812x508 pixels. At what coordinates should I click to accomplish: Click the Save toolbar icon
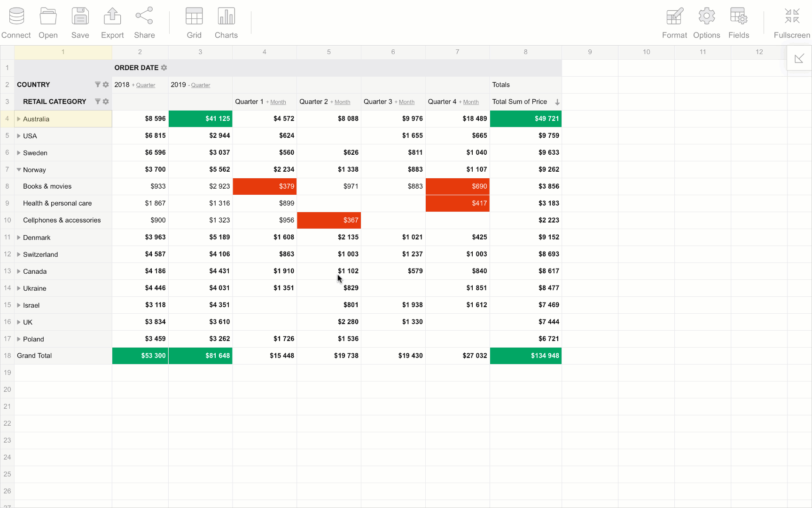(80, 16)
